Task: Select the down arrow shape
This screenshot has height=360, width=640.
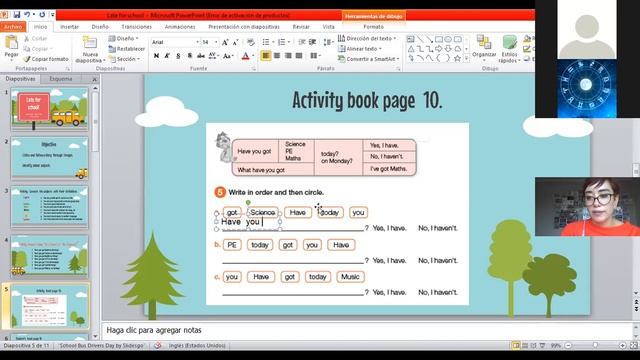Action: (448, 49)
